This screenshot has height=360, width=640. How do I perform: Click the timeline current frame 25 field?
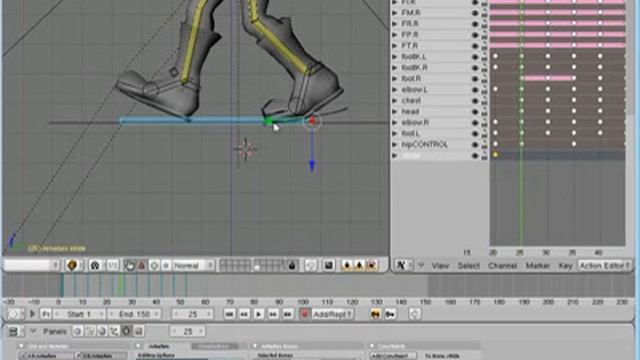tap(192, 314)
